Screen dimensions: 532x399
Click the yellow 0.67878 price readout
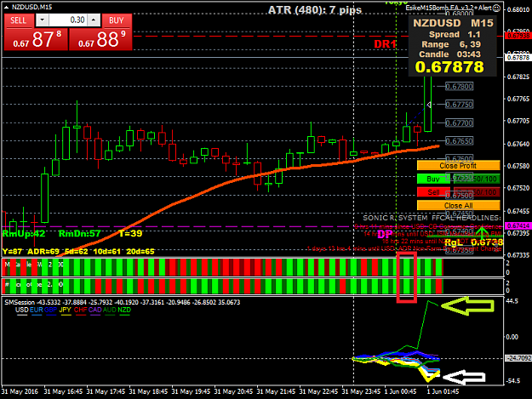click(x=449, y=67)
